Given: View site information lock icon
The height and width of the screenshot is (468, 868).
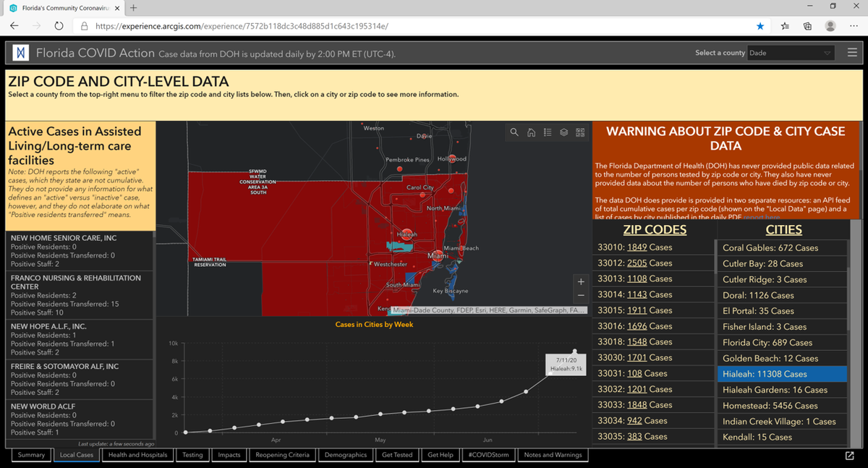Looking at the screenshot, I should [84, 25].
